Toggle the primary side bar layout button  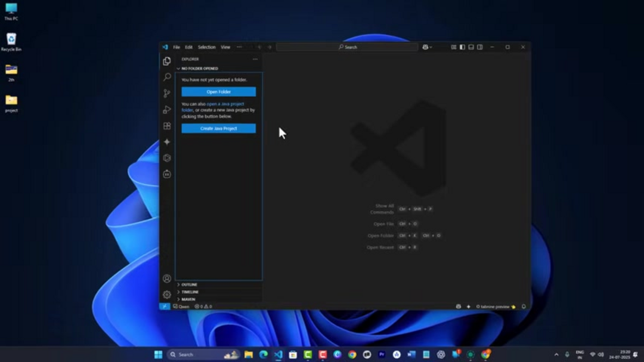coord(462,47)
